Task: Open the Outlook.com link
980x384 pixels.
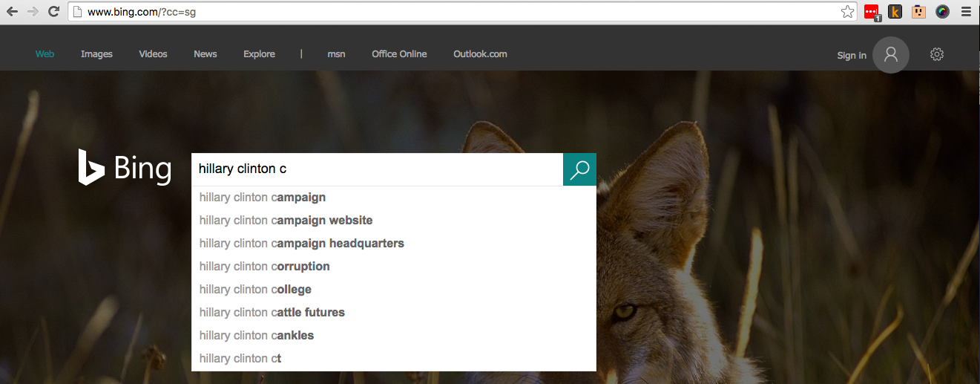Action: (x=480, y=54)
